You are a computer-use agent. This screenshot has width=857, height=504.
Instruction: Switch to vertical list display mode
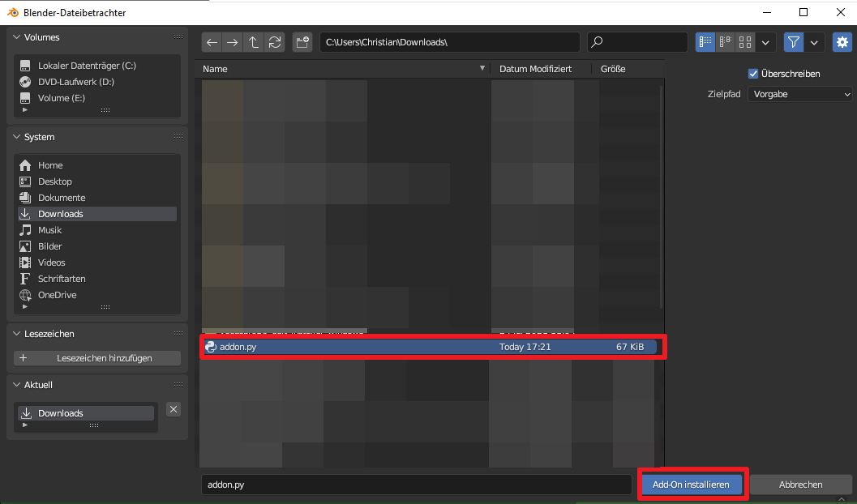[705, 42]
